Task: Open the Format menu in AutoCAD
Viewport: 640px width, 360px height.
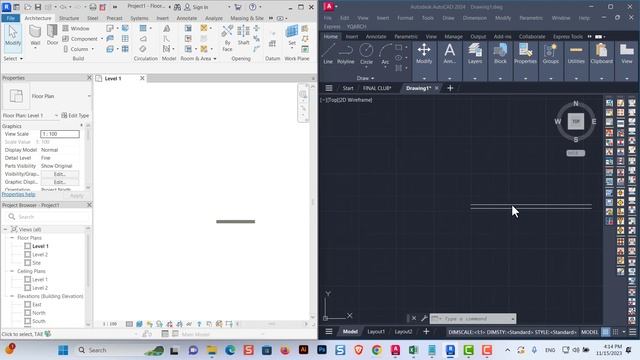Action: [x=405, y=18]
